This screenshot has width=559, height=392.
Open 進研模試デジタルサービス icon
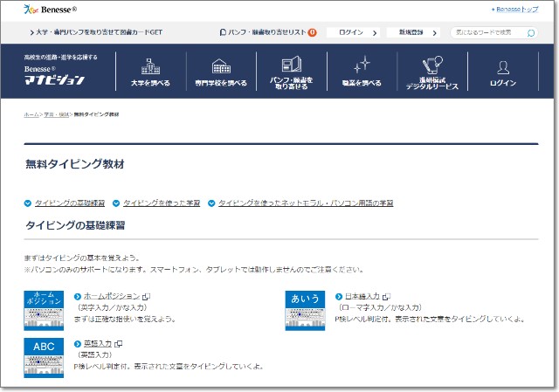[x=431, y=65]
